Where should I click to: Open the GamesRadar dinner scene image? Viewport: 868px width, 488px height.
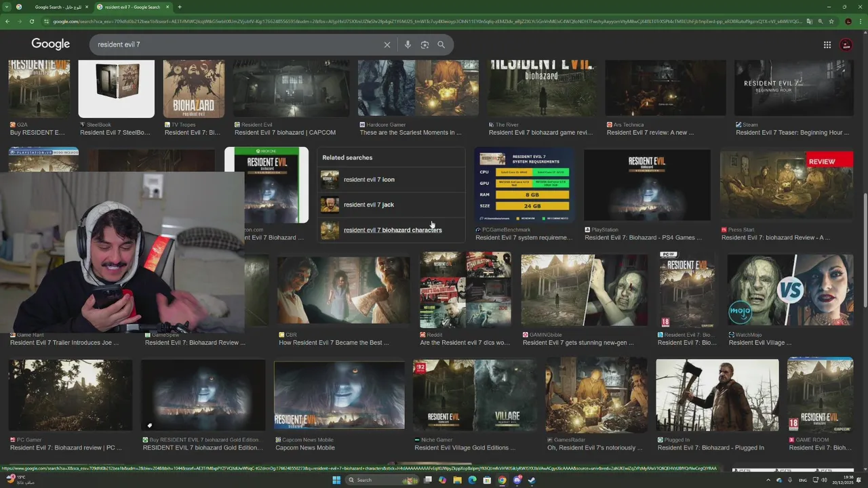(596, 395)
